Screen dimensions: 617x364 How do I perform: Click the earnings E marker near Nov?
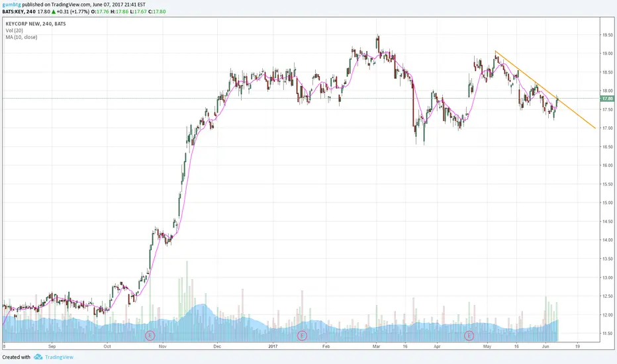150,336
